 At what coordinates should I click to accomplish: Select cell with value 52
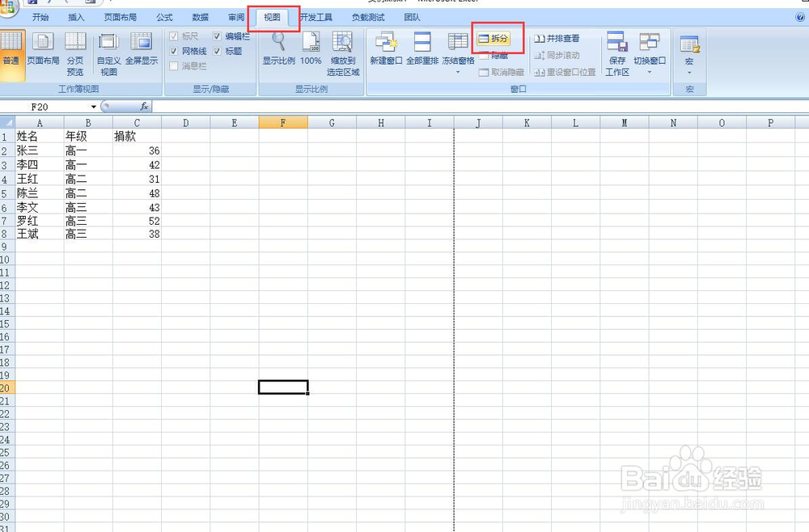[138, 221]
